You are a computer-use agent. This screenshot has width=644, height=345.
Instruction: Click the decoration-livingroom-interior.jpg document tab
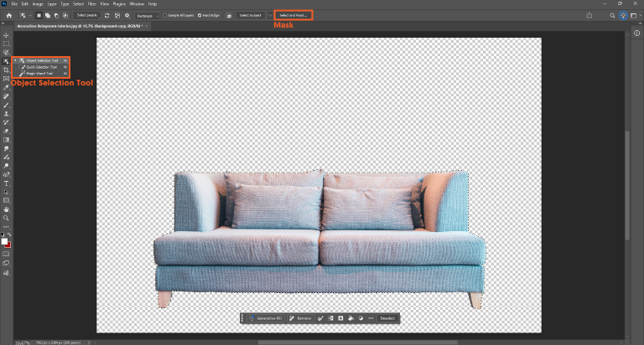point(80,26)
